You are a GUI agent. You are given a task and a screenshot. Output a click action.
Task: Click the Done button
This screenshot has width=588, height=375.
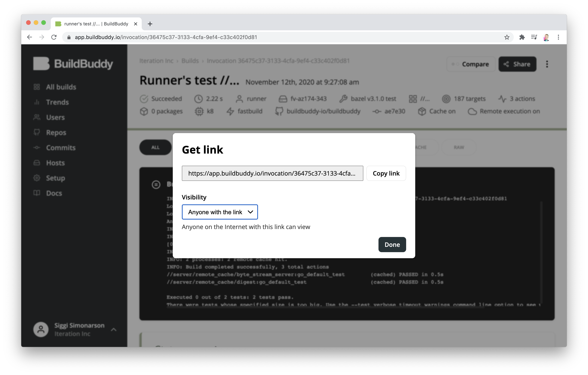click(392, 244)
